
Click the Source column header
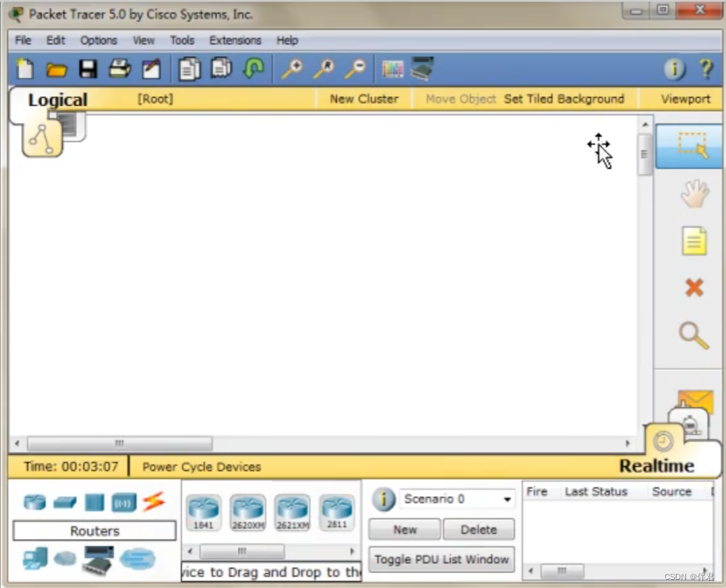tap(671, 492)
